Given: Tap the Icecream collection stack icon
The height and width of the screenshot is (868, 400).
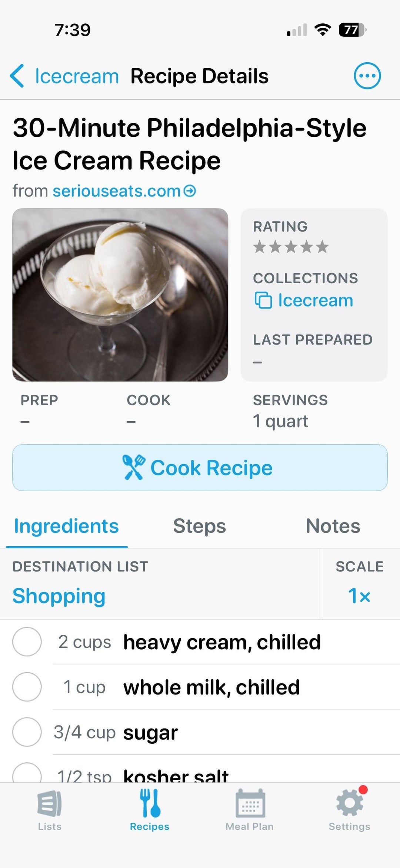Looking at the screenshot, I should pyautogui.click(x=263, y=300).
